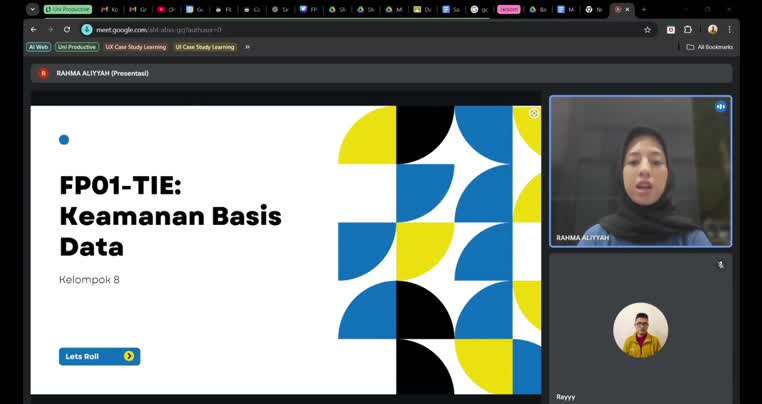This screenshot has width=762, height=404.
Task: Open the tab search dropdown arrow
Action: 32,9
